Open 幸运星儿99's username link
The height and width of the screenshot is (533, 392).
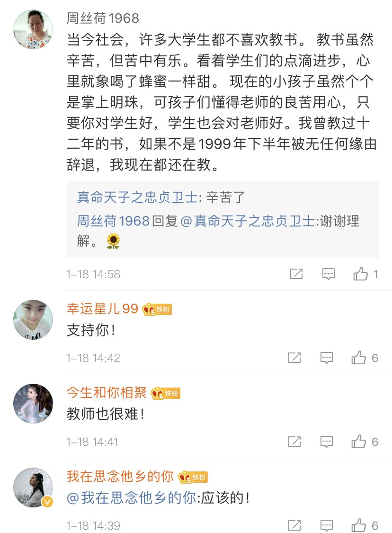tap(102, 309)
